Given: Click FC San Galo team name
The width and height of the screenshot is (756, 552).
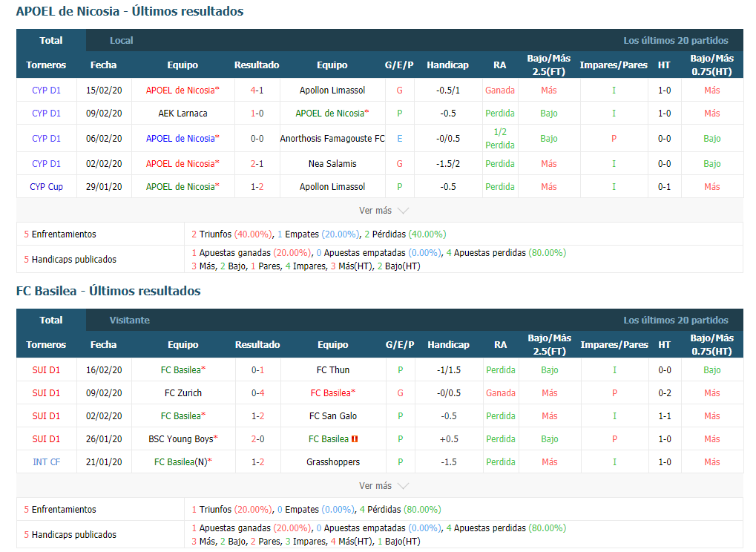Looking at the screenshot, I should click(x=332, y=416).
